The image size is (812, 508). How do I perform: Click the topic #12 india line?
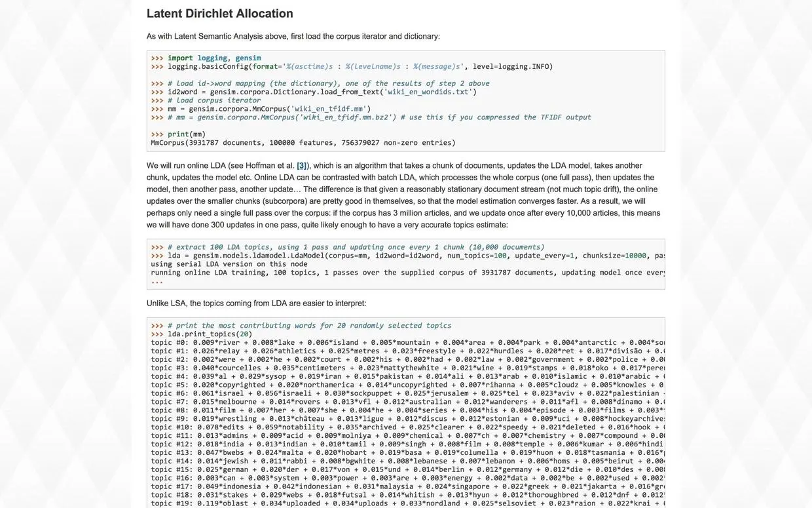[x=408, y=445]
